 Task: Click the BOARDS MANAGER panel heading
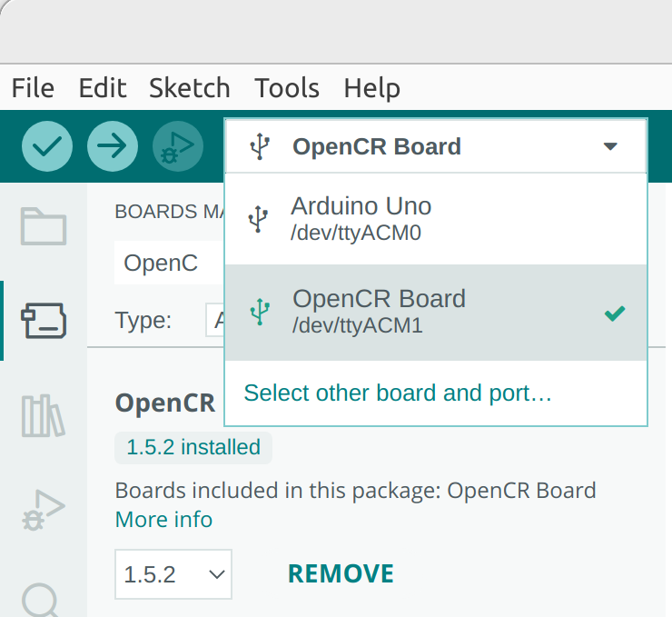click(170, 212)
